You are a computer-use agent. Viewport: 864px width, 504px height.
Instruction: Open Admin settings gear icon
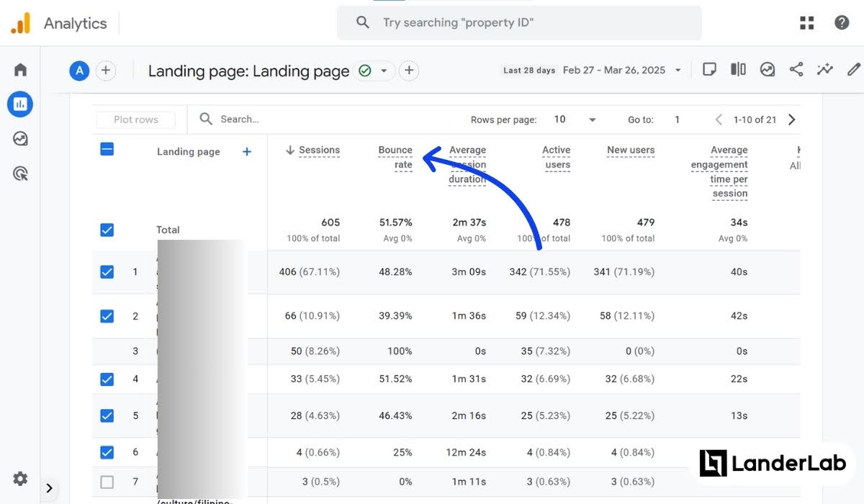[20, 478]
